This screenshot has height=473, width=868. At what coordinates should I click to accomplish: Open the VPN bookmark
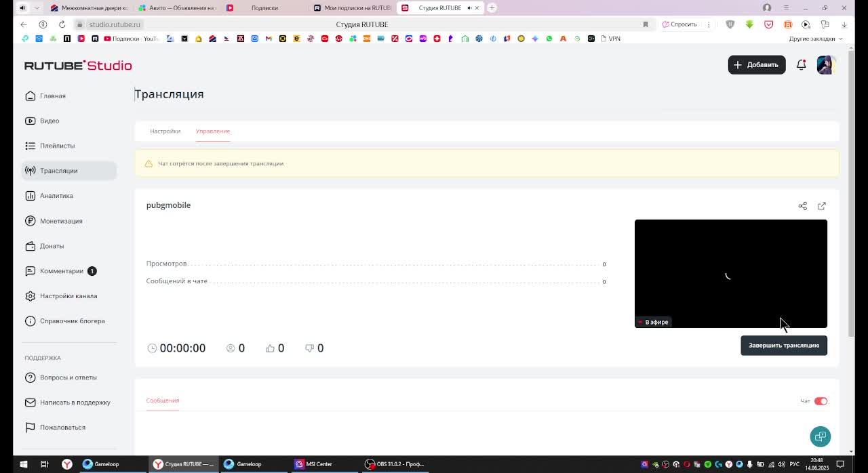click(610, 39)
